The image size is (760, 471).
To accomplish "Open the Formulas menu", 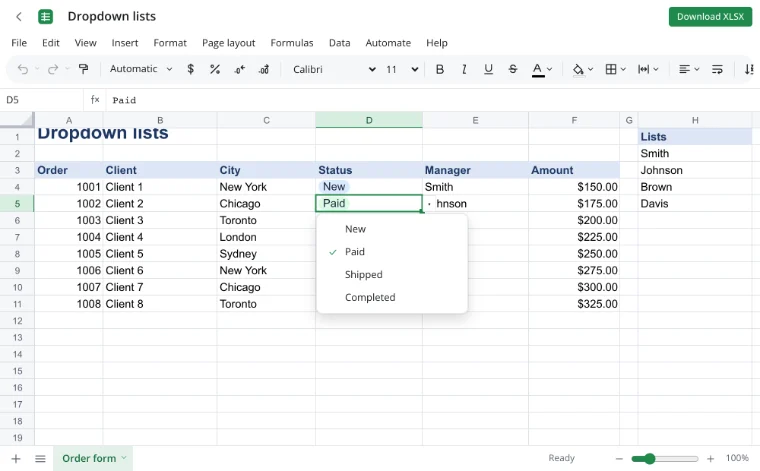I will tap(292, 43).
